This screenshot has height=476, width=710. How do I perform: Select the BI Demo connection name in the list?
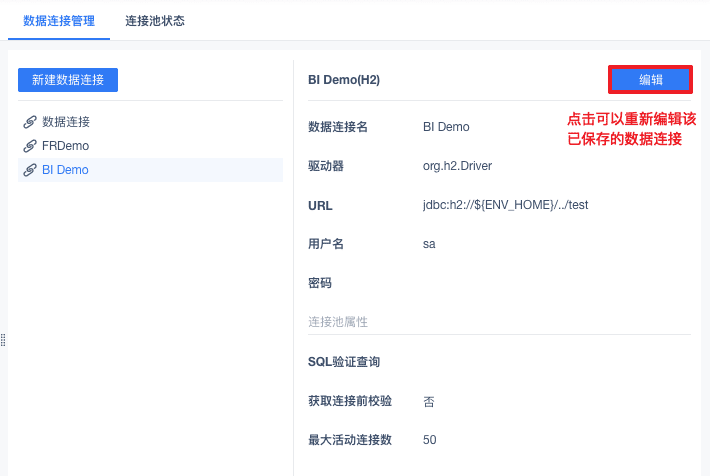point(65,170)
